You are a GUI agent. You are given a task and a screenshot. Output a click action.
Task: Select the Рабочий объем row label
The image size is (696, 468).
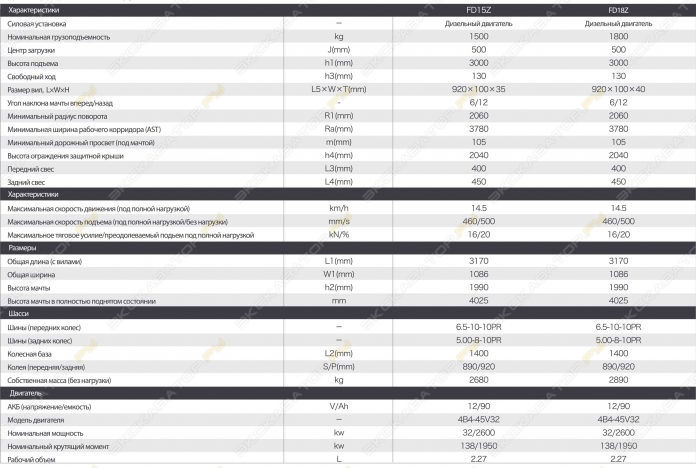point(31,460)
